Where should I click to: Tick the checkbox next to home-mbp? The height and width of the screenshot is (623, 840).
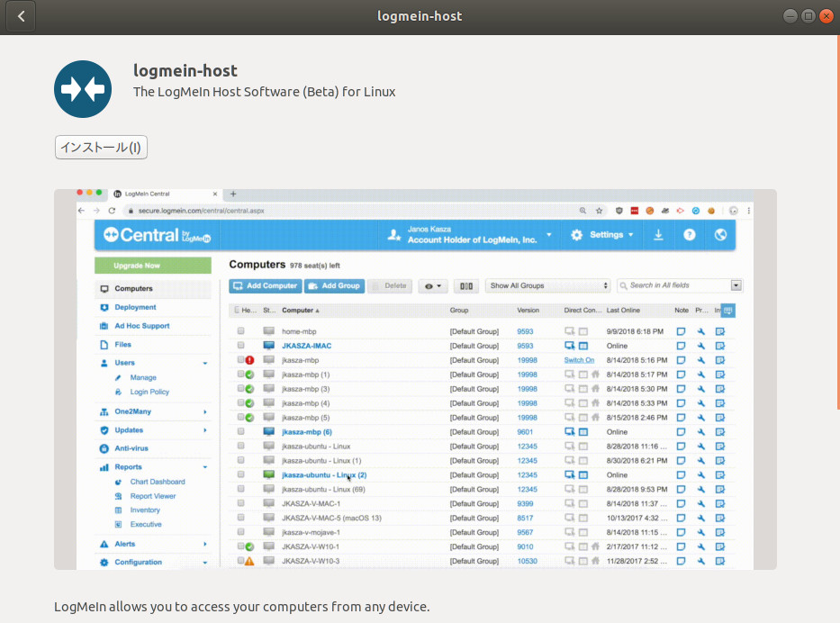click(x=239, y=331)
